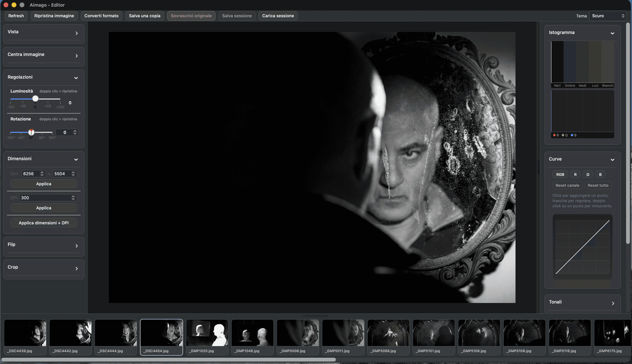Screen dimensions: 632x364
Task: Click Applica below the dimension fields
Action: [44, 184]
